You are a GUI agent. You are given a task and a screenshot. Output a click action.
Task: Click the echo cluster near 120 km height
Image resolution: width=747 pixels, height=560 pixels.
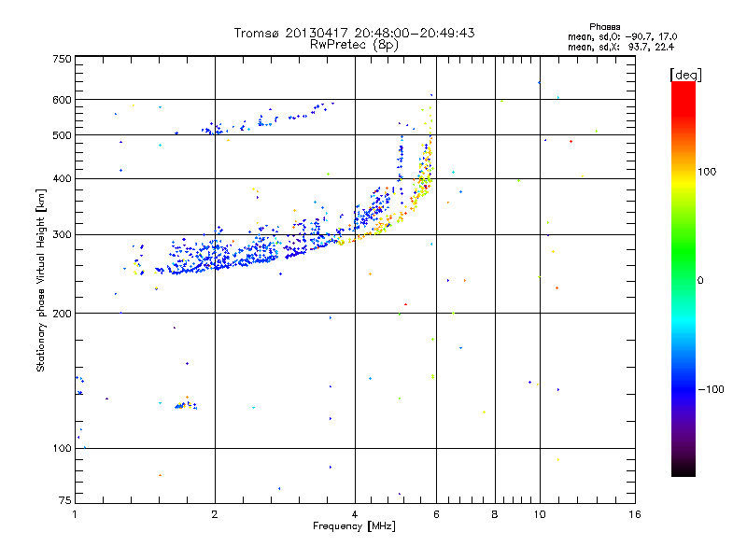click(186, 405)
